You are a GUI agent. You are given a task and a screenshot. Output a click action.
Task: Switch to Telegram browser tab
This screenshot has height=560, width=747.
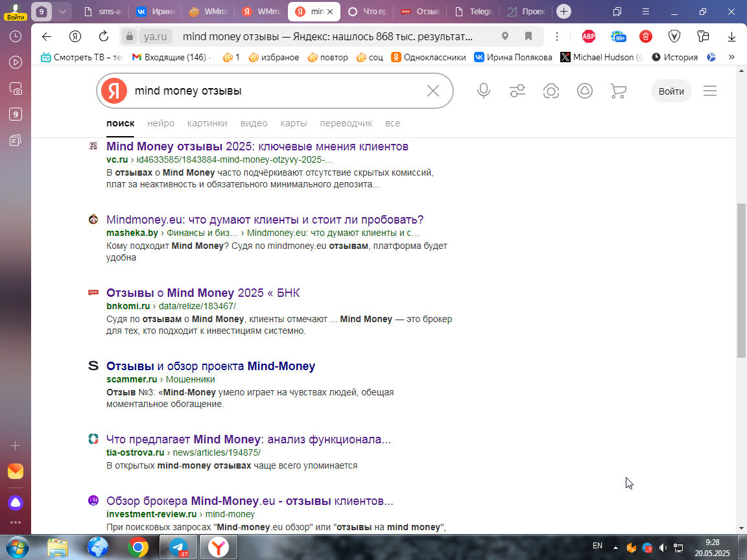[473, 12]
